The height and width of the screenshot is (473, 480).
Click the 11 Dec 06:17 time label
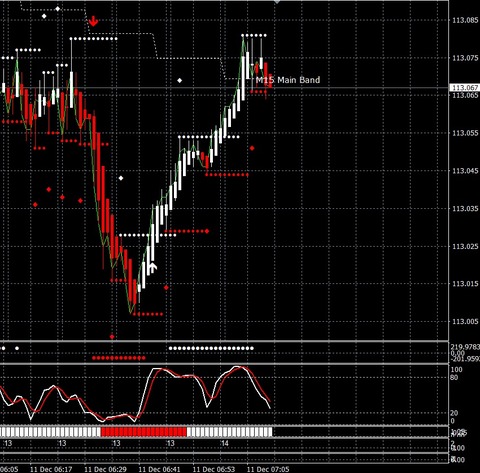(51, 469)
